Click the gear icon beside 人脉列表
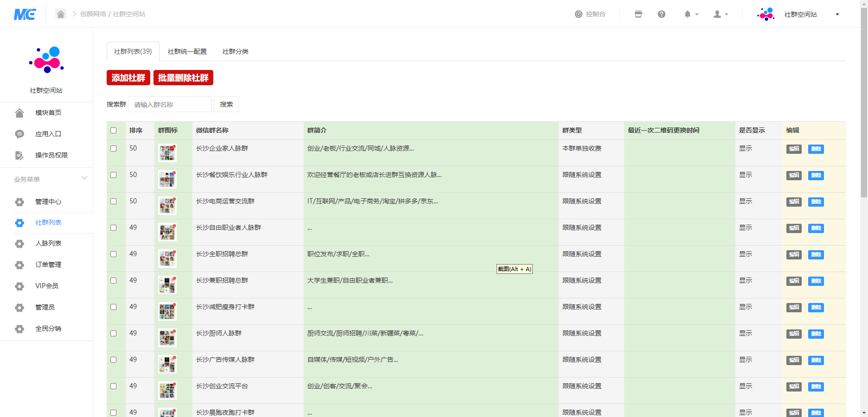 (19, 244)
